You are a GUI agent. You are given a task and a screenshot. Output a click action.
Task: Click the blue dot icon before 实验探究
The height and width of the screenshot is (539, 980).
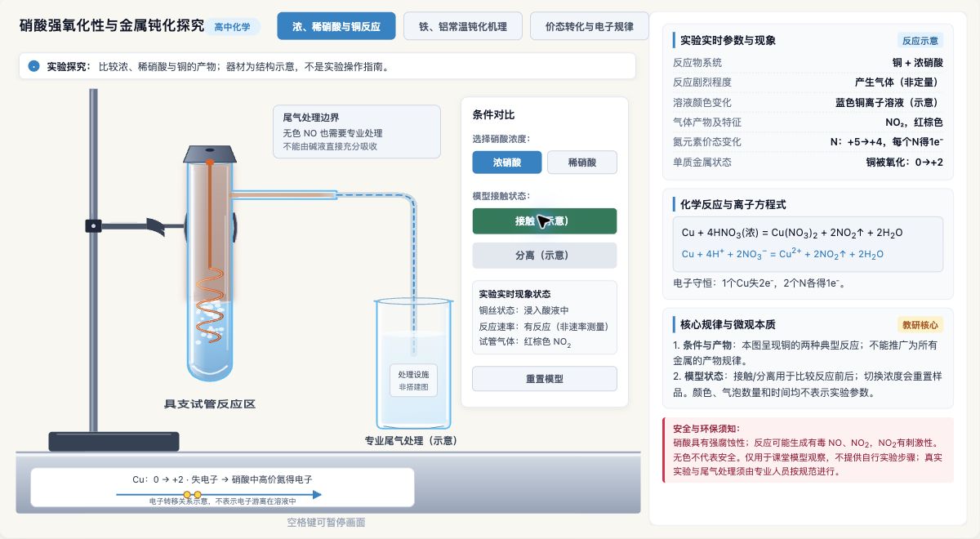pos(33,66)
